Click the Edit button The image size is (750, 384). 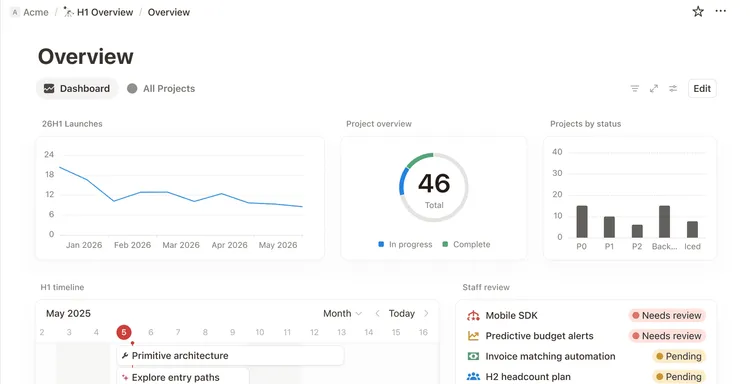click(x=702, y=88)
